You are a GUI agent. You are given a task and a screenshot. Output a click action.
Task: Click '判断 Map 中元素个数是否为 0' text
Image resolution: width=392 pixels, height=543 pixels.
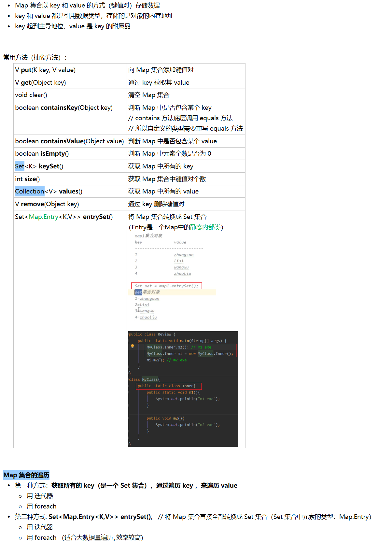coord(170,153)
